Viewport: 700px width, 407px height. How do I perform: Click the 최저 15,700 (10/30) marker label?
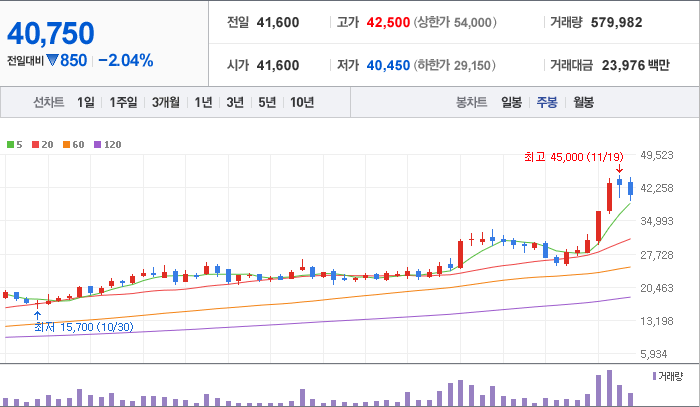pos(84,327)
